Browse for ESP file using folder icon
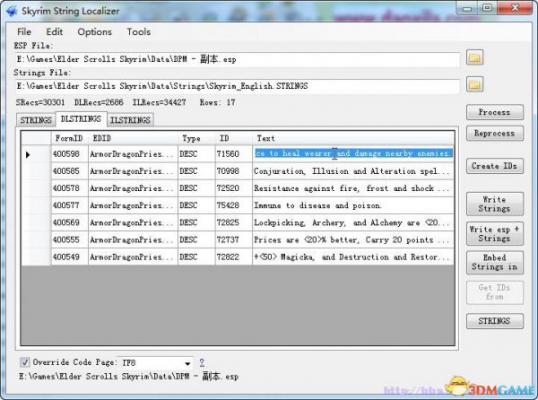 tap(475, 57)
